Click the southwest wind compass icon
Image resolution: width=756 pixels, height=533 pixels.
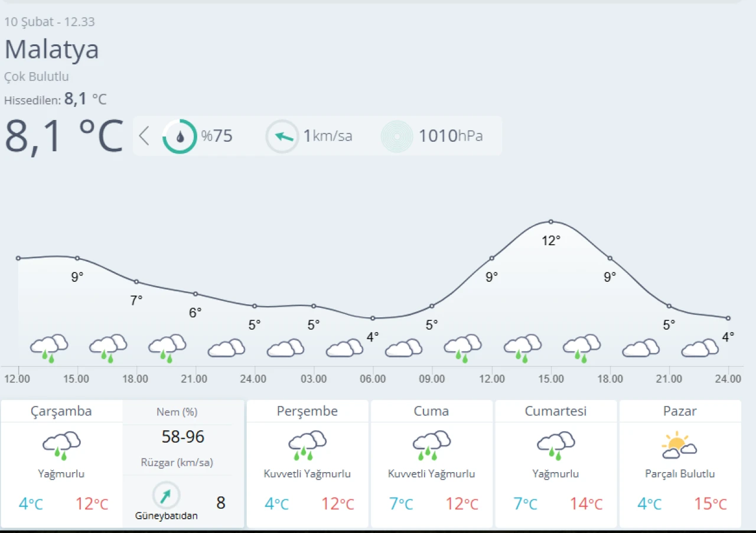click(166, 495)
